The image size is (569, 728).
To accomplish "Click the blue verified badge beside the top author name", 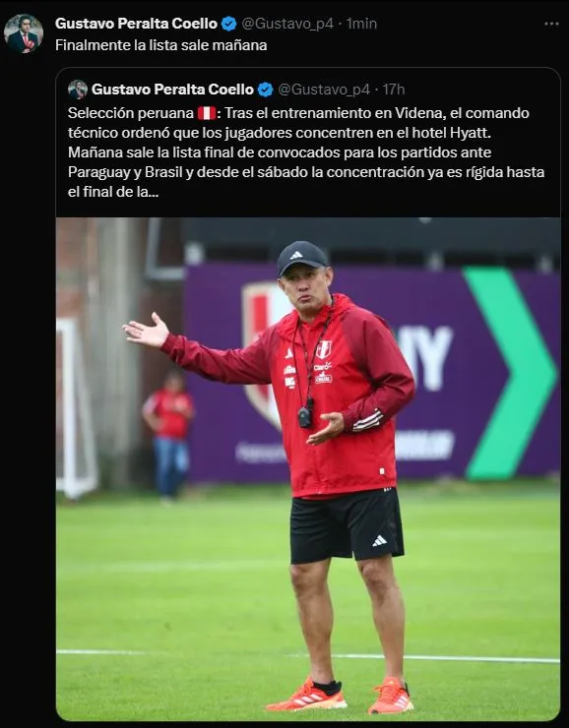I will [x=228, y=24].
